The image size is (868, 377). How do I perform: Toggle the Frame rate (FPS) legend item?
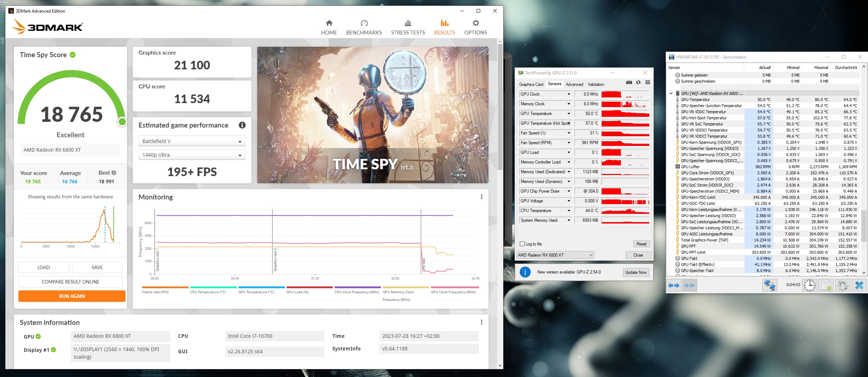tap(165, 290)
